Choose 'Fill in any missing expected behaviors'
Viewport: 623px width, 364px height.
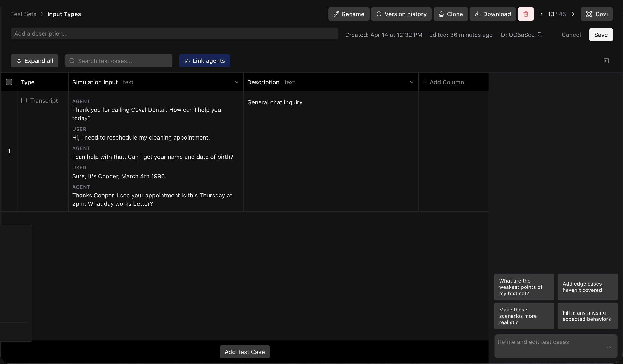click(x=588, y=316)
